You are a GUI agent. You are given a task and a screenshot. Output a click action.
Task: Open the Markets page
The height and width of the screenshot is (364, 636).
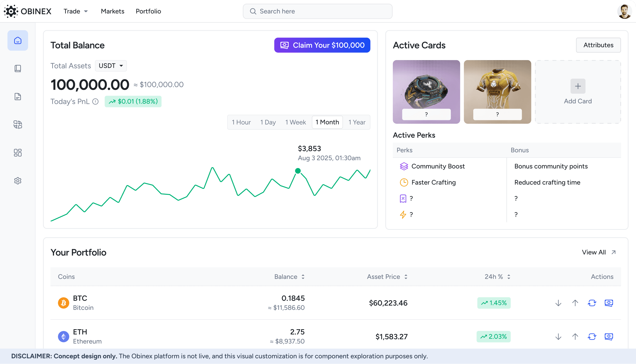[x=113, y=11]
